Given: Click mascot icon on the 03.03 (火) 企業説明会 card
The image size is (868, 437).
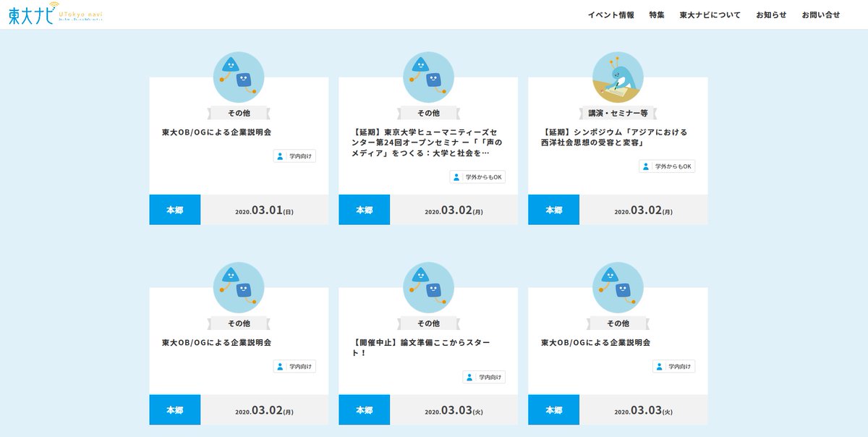Looking at the screenshot, I should click(x=618, y=287).
